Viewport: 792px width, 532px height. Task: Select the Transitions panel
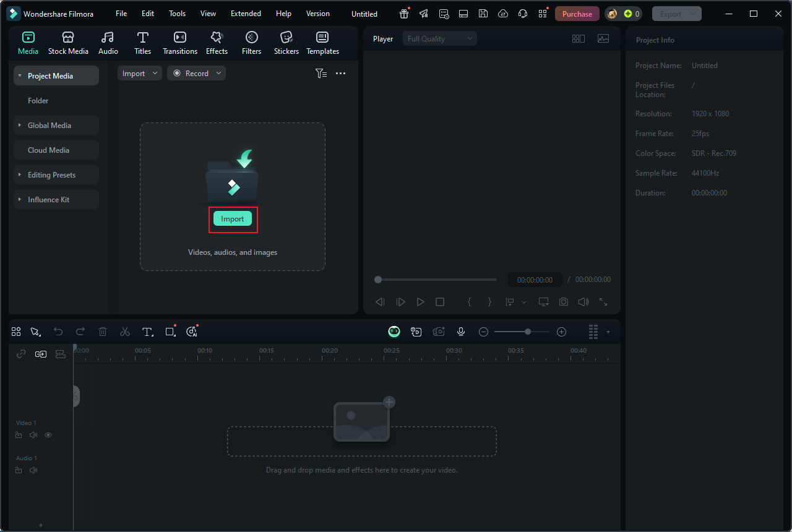point(179,42)
